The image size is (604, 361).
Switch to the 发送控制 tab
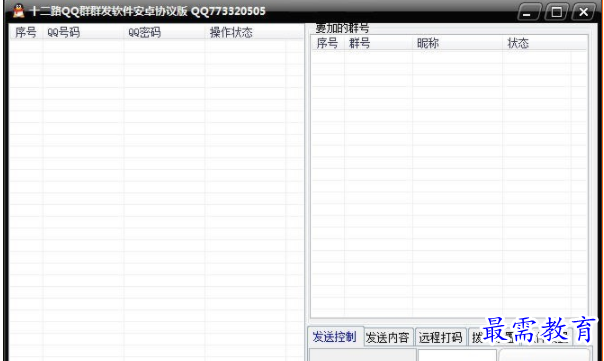[335, 337]
